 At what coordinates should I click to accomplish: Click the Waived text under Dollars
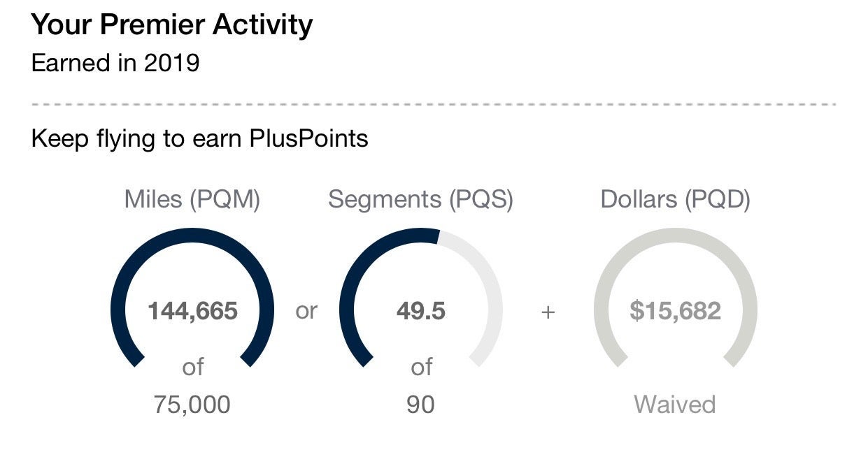click(675, 405)
